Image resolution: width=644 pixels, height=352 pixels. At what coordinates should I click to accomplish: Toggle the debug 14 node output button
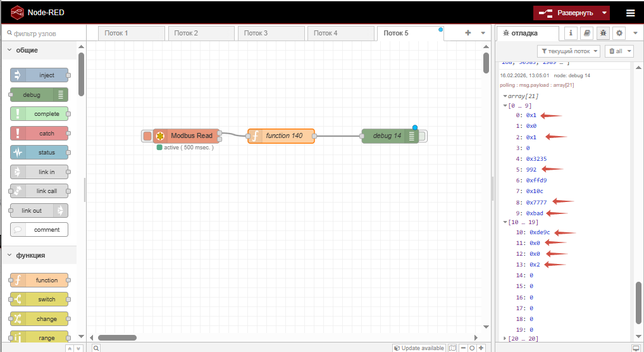click(x=423, y=135)
